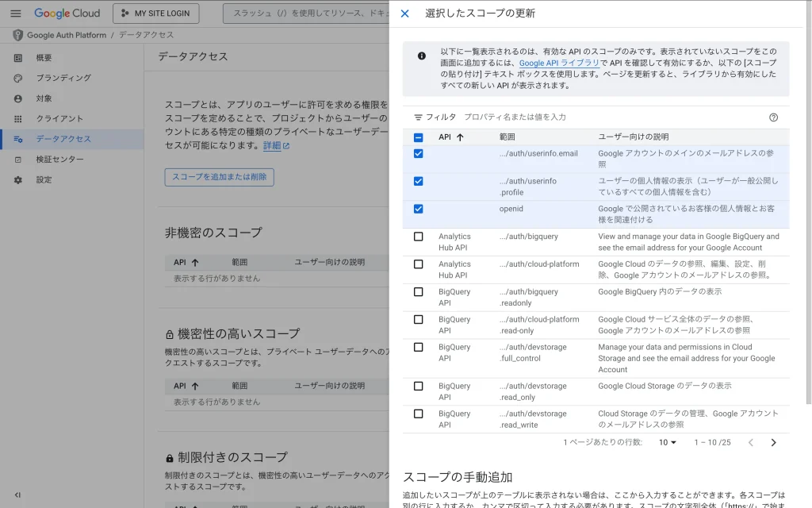Open rows per page dropdown

(x=668, y=442)
